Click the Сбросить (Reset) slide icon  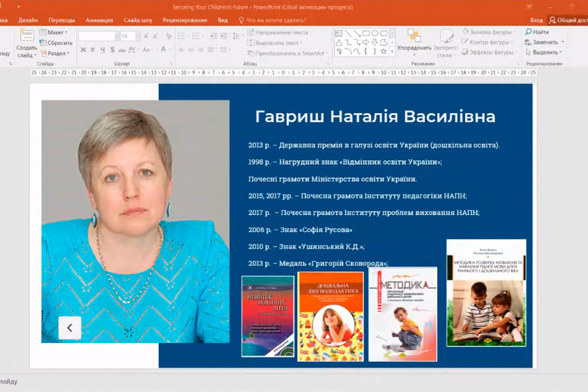[x=56, y=42]
